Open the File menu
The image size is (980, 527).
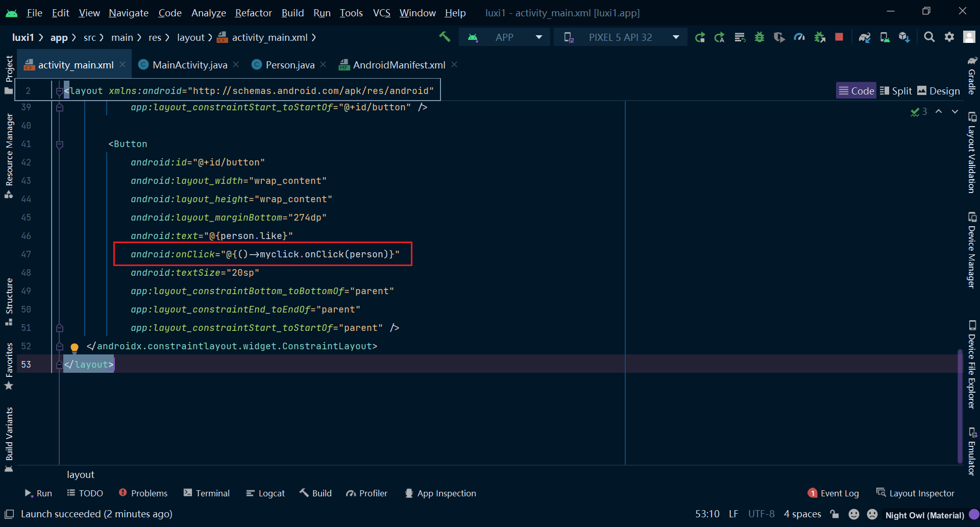[34, 13]
